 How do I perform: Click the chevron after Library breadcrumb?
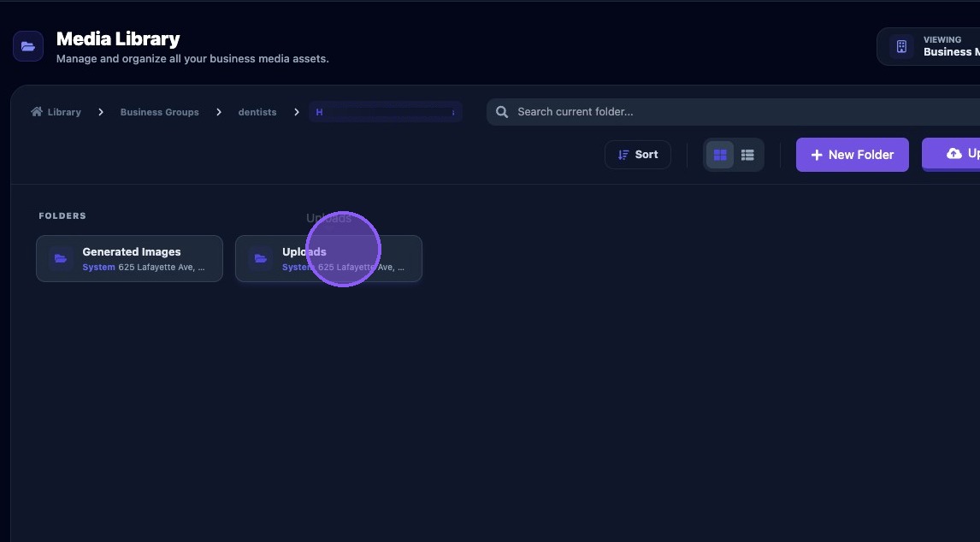pos(101,112)
